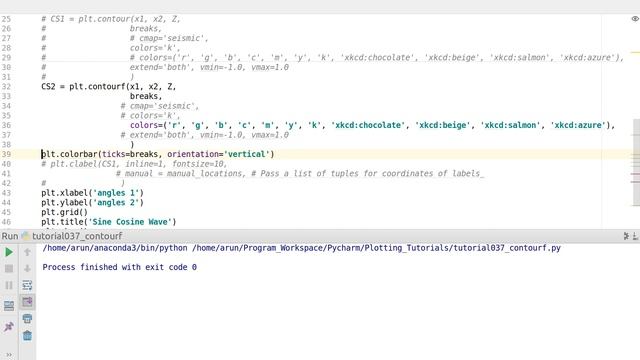Click the 'angles 1' xlabel string
The width and height of the screenshot is (640, 360).
[x=116, y=193]
